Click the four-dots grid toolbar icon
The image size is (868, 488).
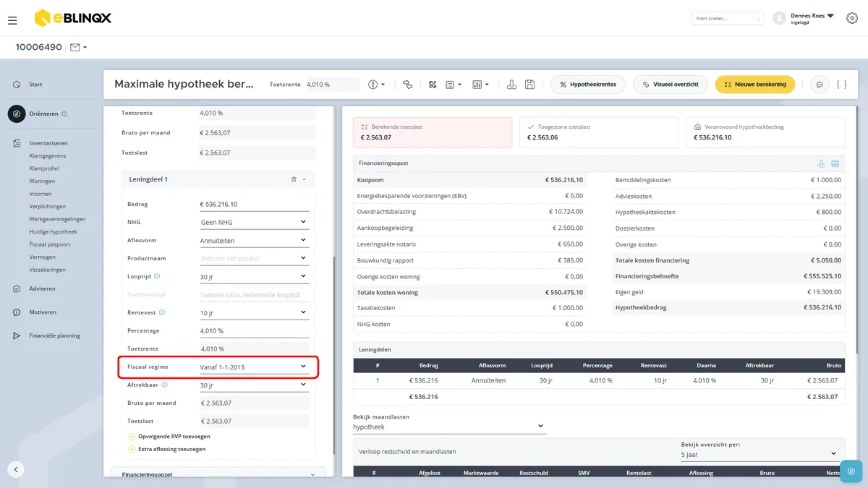[433, 85]
